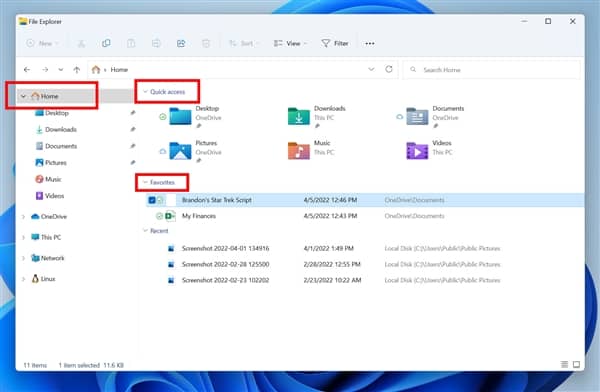This screenshot has height=392, width=600.
Task: Switch to large icons view in status bar
Action: [x=576, y=364]
